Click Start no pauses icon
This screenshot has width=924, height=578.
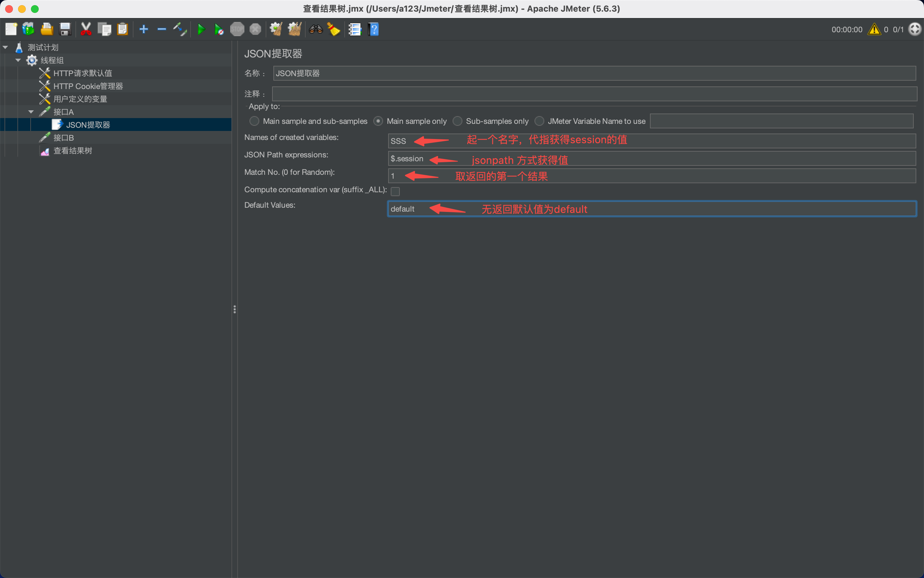219,29
